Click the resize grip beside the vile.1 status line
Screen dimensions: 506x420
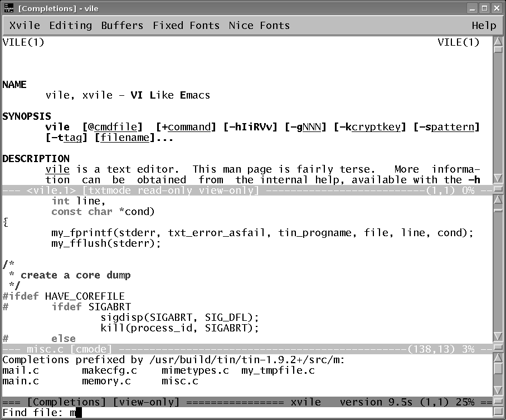click(x=498, y=190)
